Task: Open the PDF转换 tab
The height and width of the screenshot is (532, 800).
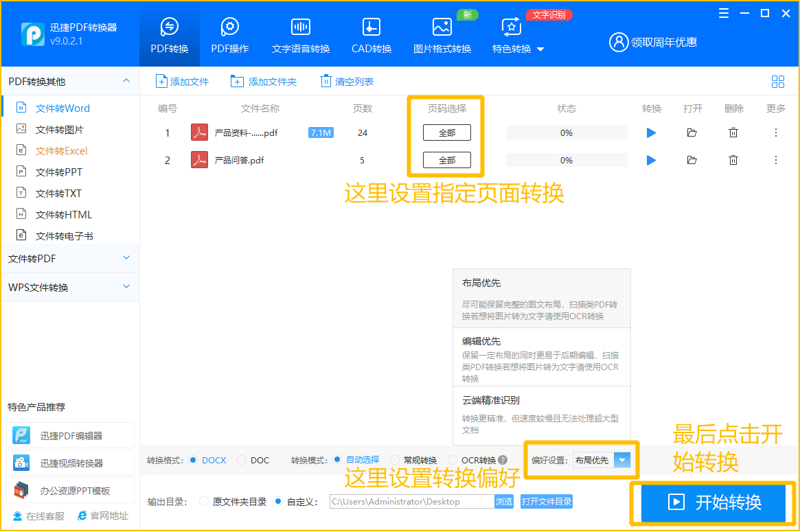Action: click(170, 36)
